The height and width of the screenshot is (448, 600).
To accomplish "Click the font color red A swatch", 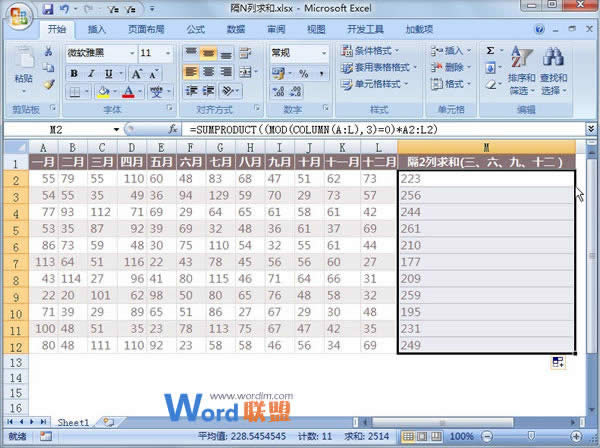I will point(128,92).
